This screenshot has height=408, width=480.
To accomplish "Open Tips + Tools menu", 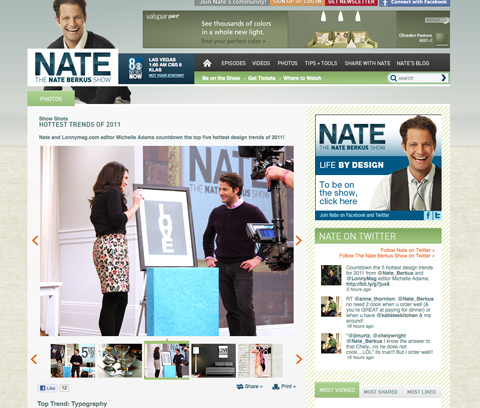I will pos(321,63).
